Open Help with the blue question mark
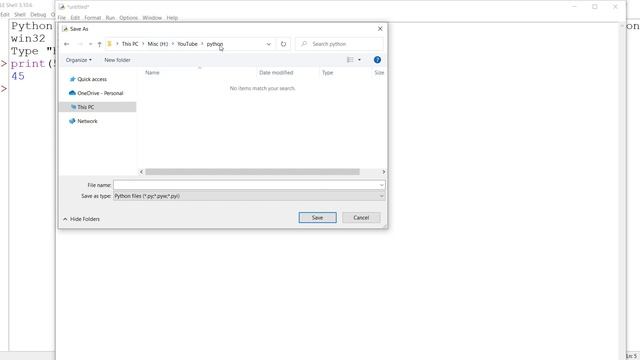This screenshot has height=360, width=640. (x=377, y=60)
